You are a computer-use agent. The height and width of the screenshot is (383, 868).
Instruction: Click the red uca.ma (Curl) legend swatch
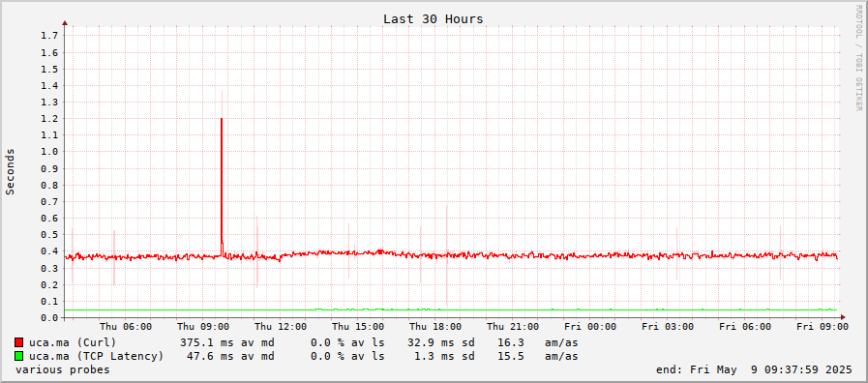pos(19,342)
